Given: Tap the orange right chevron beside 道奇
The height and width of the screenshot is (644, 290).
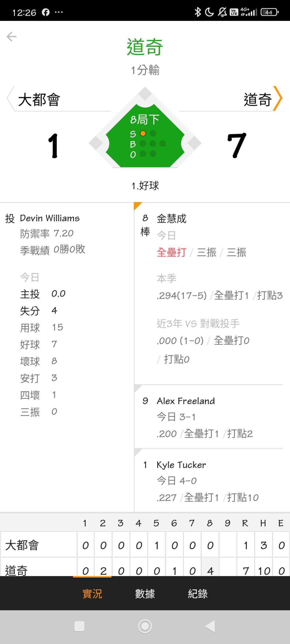Looking at the screenshot, I should click(x=278, y=98).
